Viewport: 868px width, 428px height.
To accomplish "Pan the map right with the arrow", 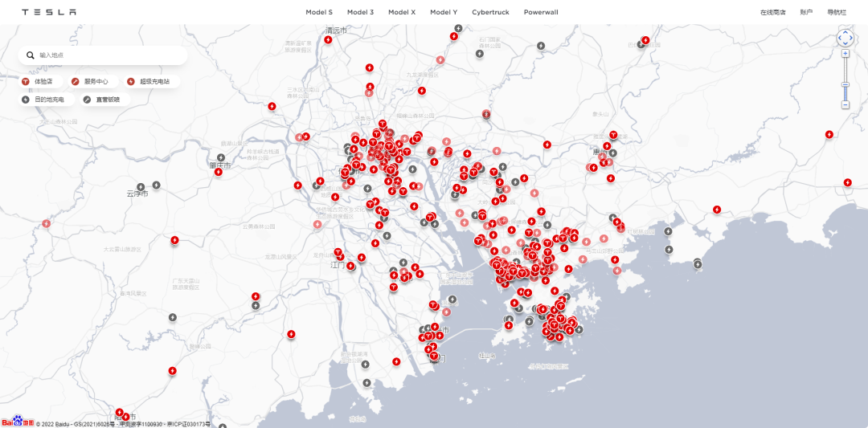I will click(851, 39).
